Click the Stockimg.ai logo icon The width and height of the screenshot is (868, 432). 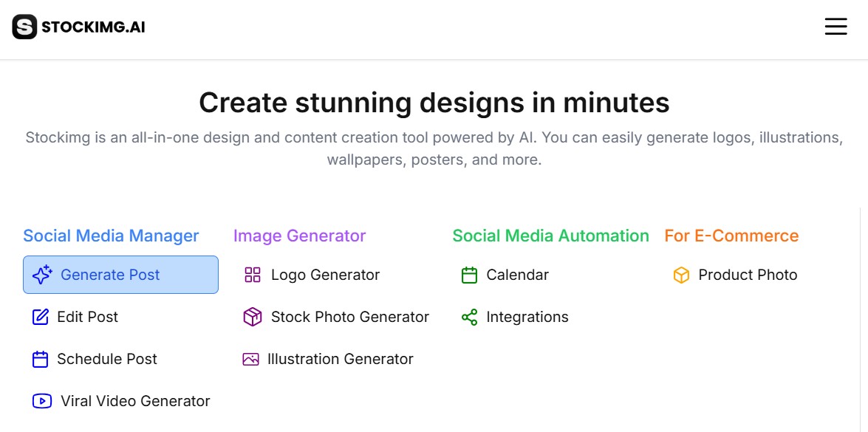[x=24, y=27]
